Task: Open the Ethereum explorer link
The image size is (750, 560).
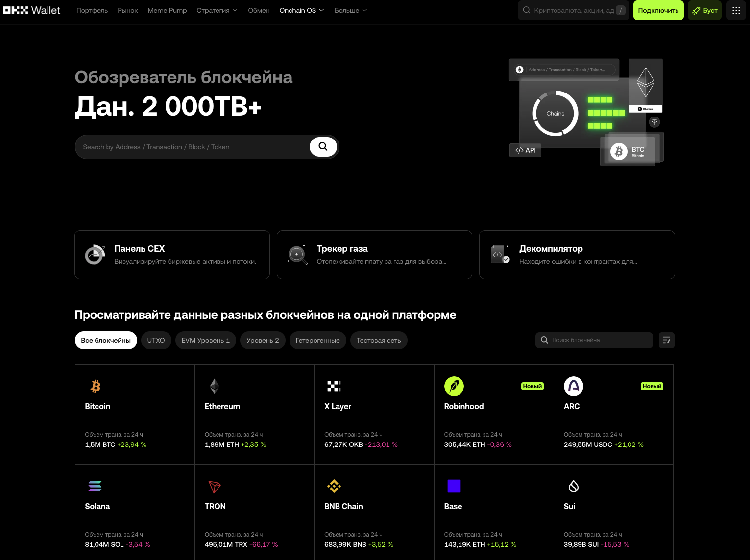Action: (222, 406)
